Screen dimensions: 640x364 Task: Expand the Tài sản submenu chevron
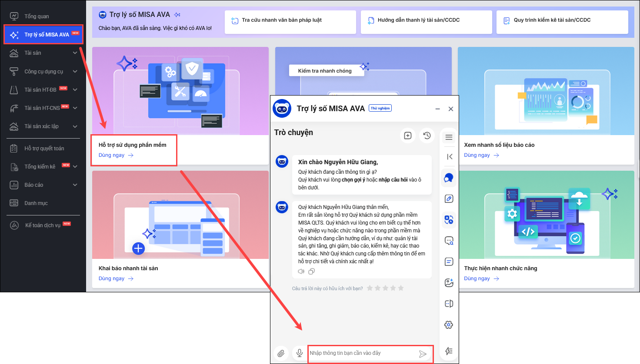pyautogui.click(x=75, y=53)
